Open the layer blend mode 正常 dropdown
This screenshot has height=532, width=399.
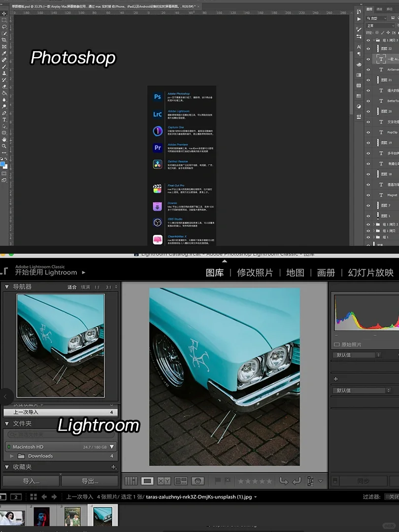381,26
